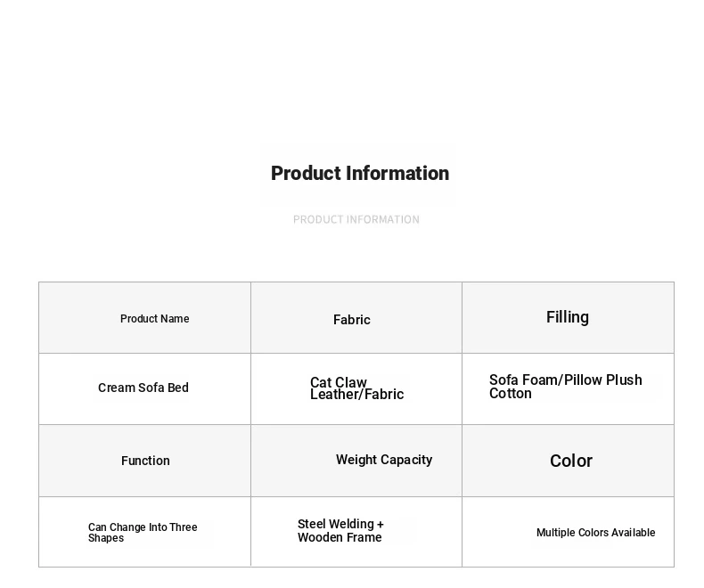Click the 'Steel Welding +' text line
This screenshot has height=588, width=704.
340,525
